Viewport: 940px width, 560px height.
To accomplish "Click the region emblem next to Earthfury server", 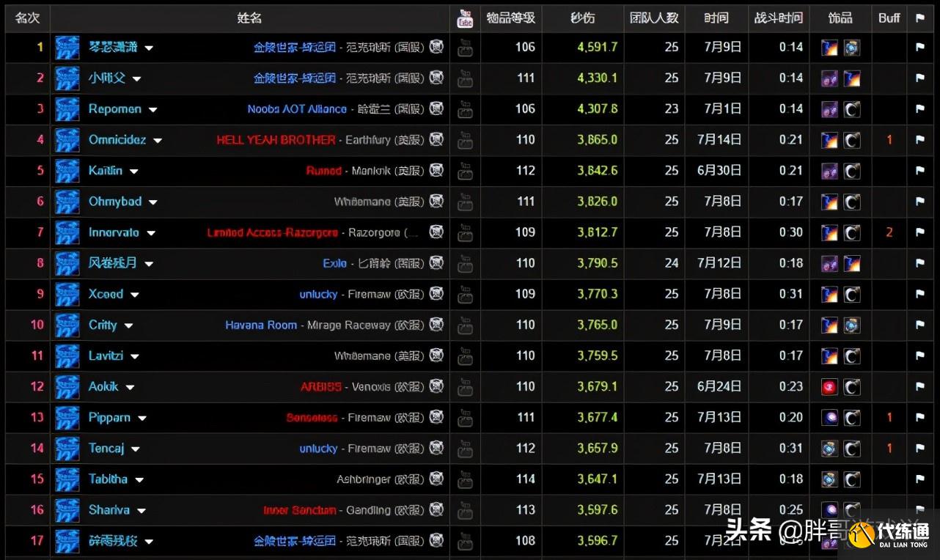I will click(436, 139).
